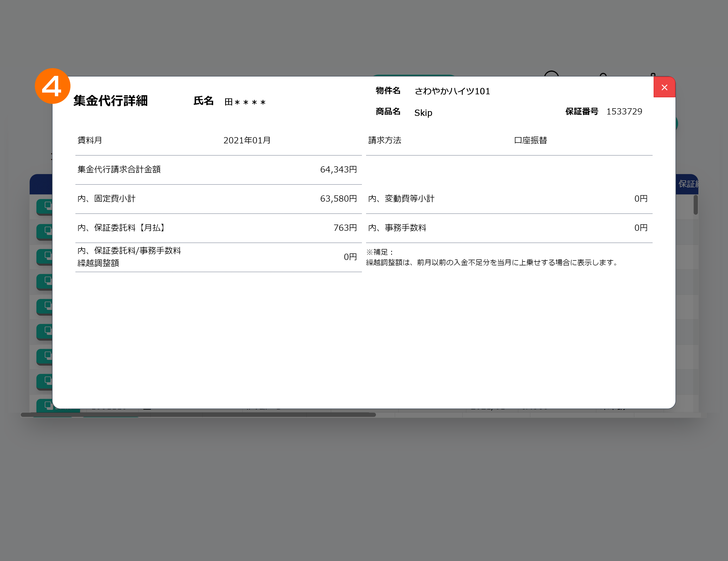This screenshot has width=728, height=561.
Task: Close the 集金代行詳細 dialog with red X
Action: 664,87
